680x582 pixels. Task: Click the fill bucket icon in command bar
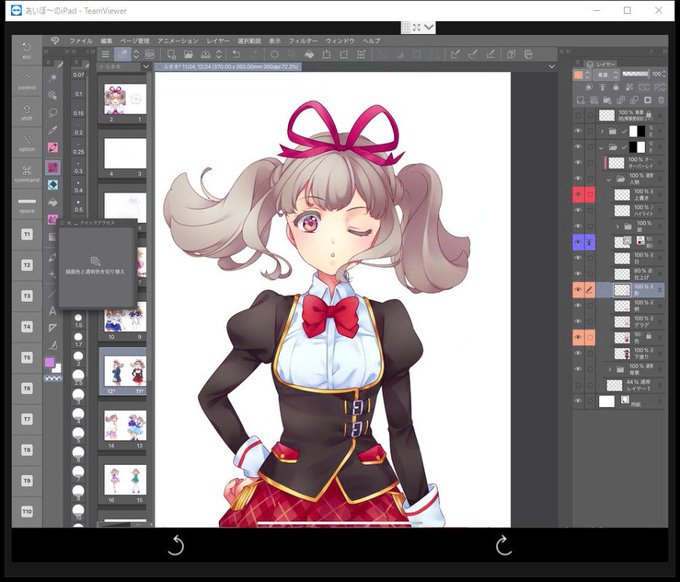309,54
